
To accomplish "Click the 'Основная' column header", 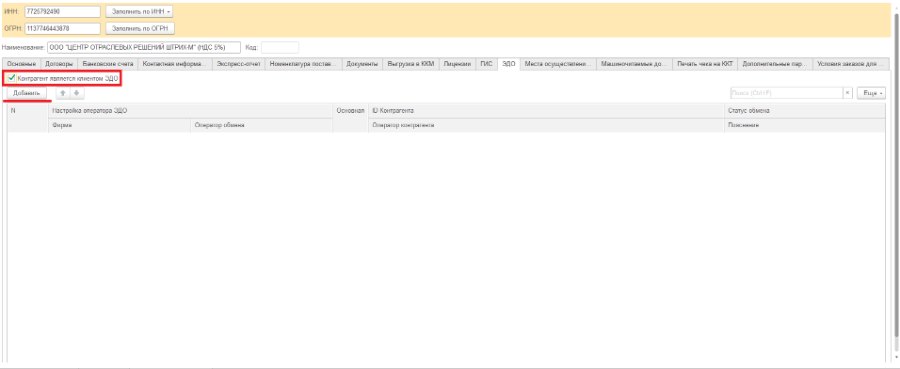I will tap(350, 117).
